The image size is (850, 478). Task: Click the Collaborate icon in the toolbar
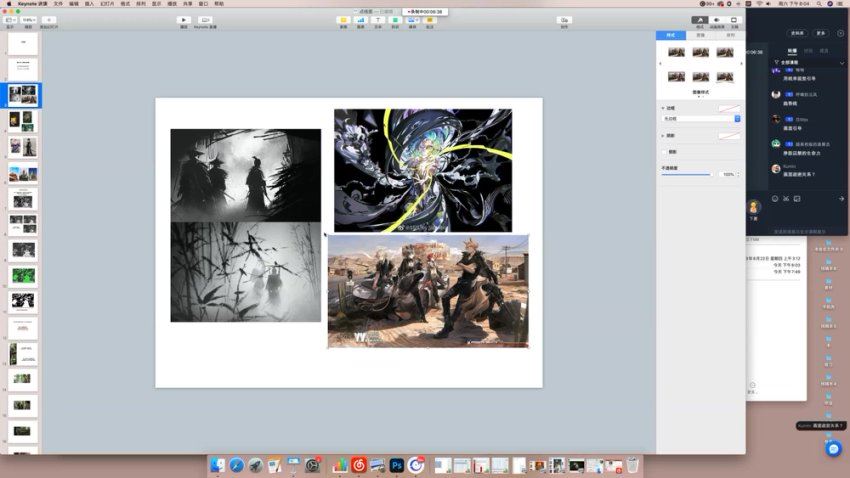pyautogui.click(x=564, y=20)
